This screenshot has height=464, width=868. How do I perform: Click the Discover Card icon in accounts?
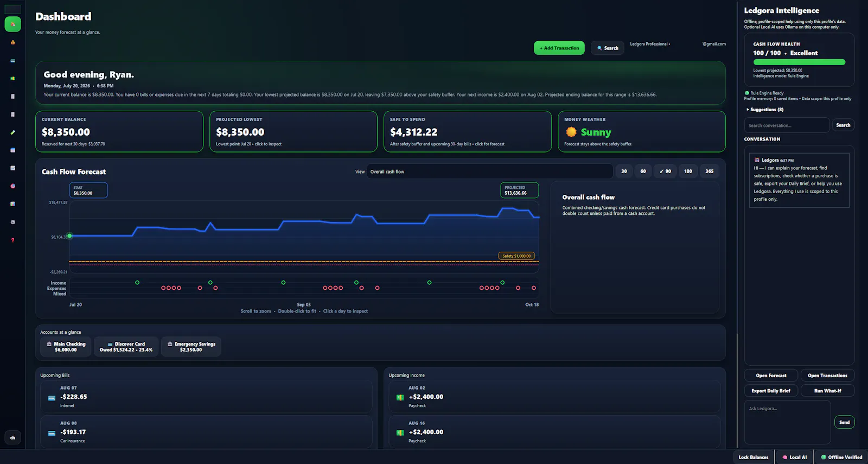coord(110,344)
